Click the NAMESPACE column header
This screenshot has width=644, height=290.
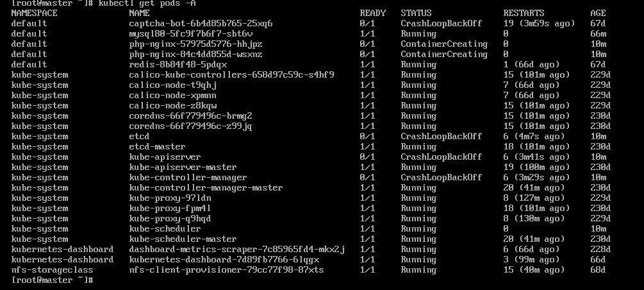click(x=34, y=13)
